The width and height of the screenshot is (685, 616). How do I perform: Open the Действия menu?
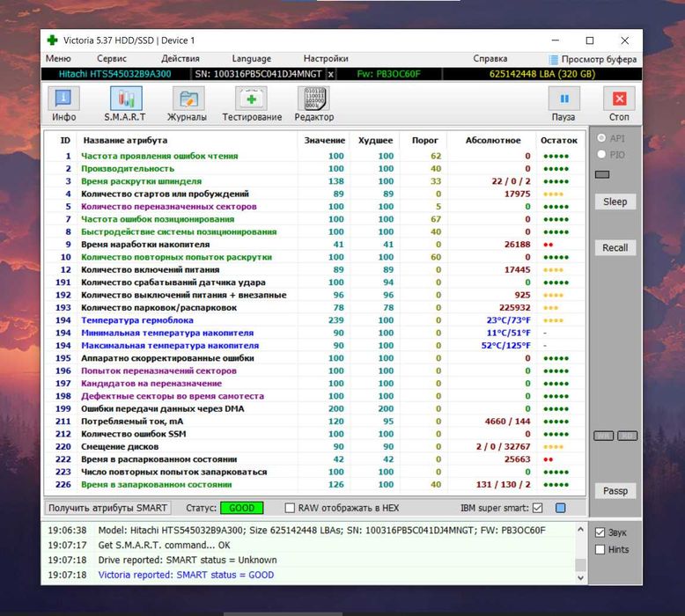[x=180, y=58]
